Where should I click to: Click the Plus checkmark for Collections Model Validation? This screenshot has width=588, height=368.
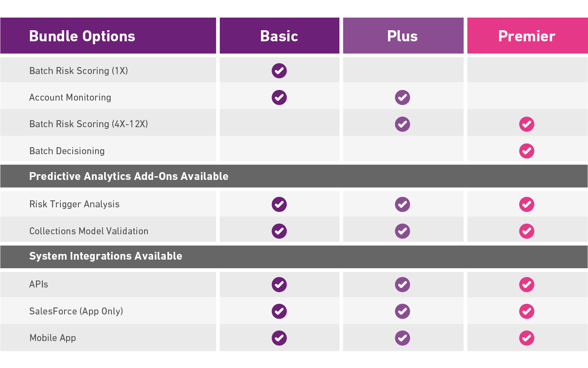[402, 231]
